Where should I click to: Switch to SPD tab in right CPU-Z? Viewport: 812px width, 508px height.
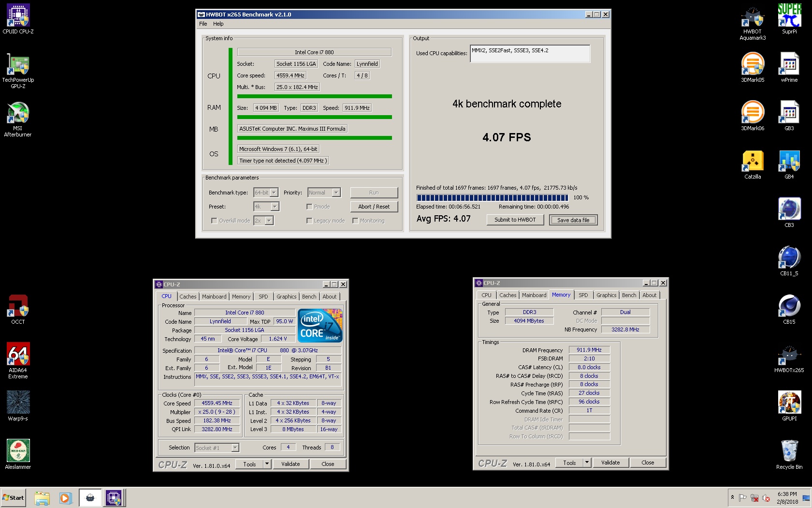pyautogui.click(x=583, y=295)
